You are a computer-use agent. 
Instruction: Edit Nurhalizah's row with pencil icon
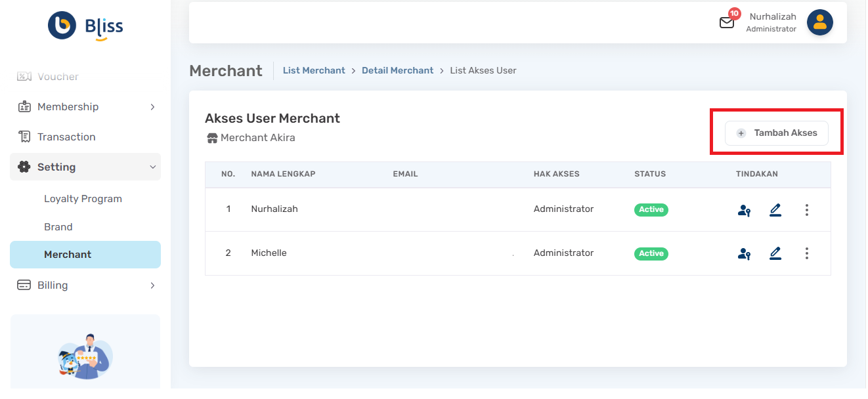click(x=775, y=210)
